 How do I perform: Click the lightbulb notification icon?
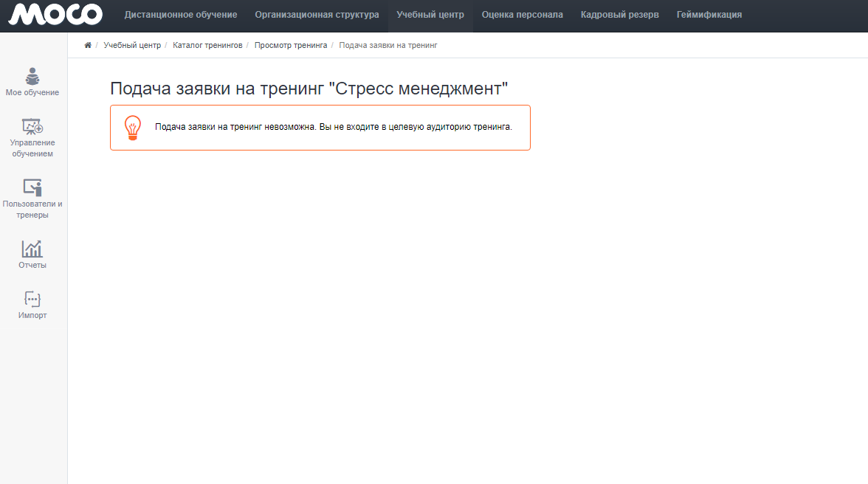[x=132, y=128]
